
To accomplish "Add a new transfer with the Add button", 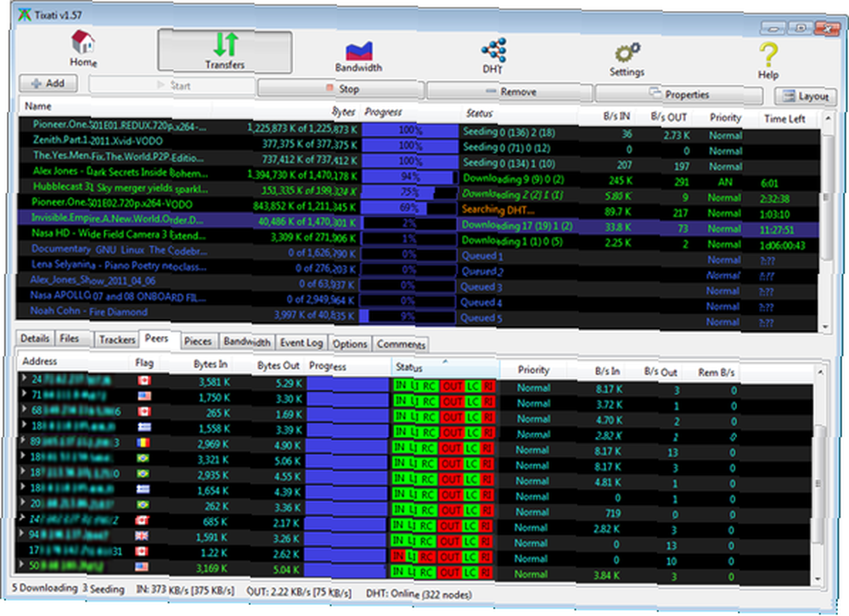I will (48, 83).
